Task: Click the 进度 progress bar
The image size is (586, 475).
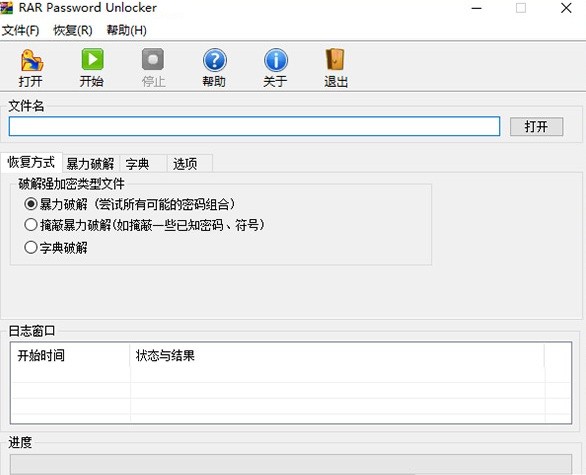Action: [291, 464]
